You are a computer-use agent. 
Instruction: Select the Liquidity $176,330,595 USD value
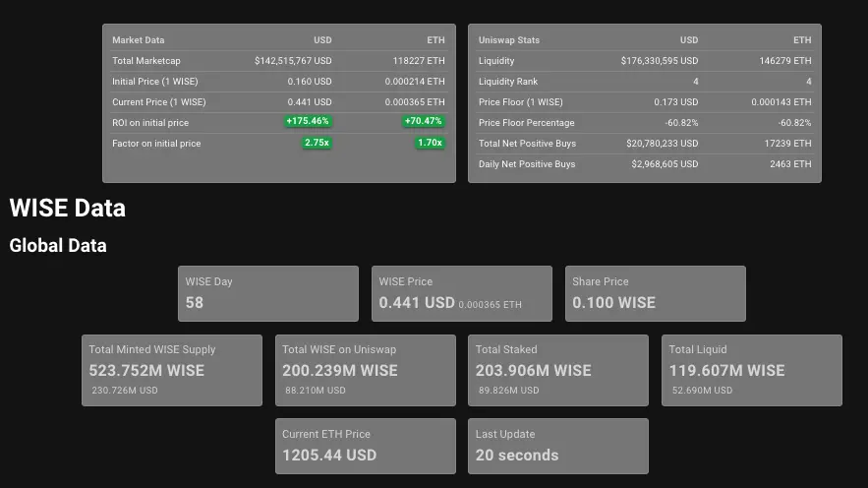[660, 61]
